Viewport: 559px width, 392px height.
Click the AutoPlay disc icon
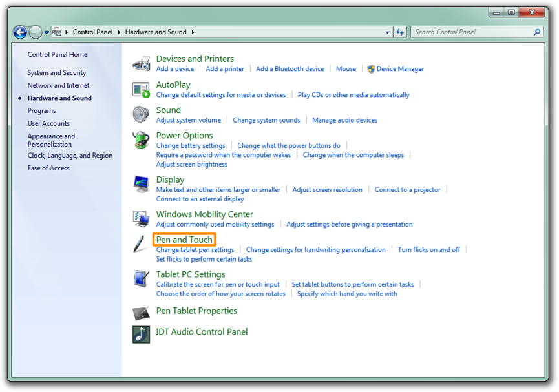pos(141,88)
